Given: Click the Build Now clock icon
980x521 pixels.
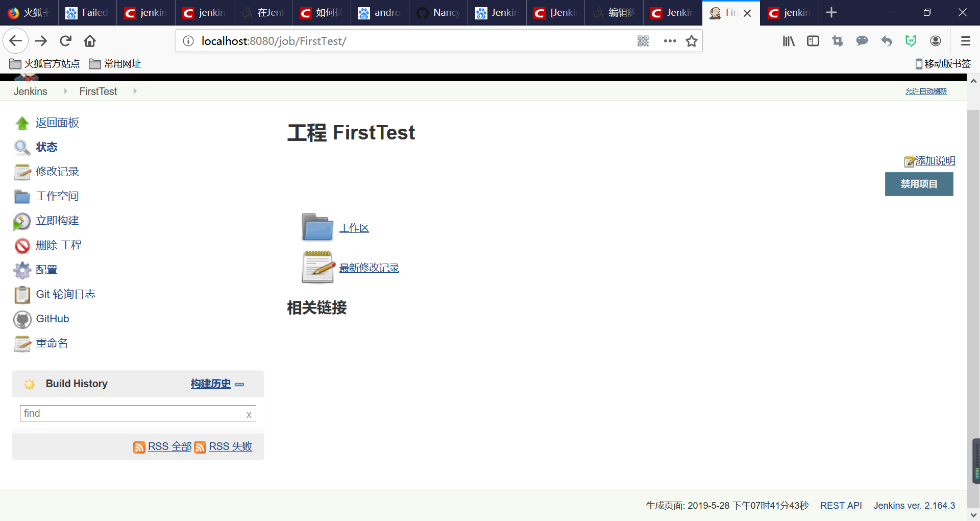Looking at the screenshot, I should pos(22,221).
